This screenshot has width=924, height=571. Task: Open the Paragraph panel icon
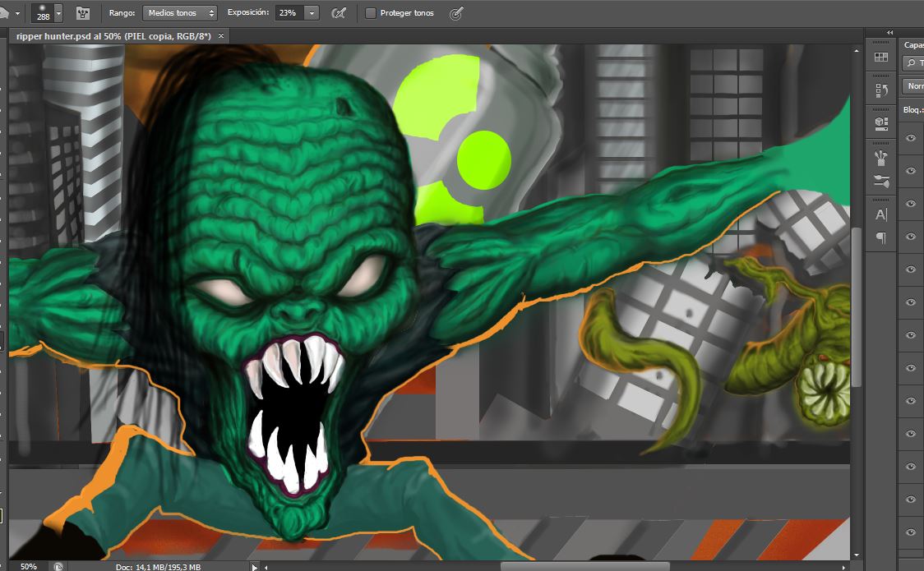880,237
